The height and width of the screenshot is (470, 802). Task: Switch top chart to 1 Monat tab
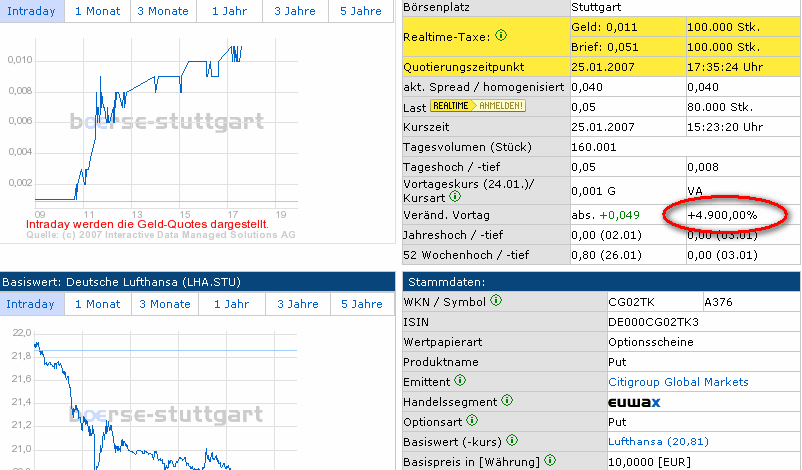coord(98,11)
